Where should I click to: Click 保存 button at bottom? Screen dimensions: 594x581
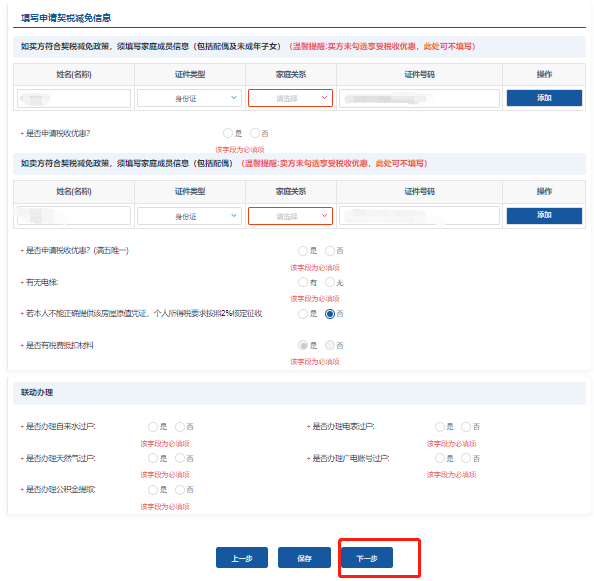point(304,558)
